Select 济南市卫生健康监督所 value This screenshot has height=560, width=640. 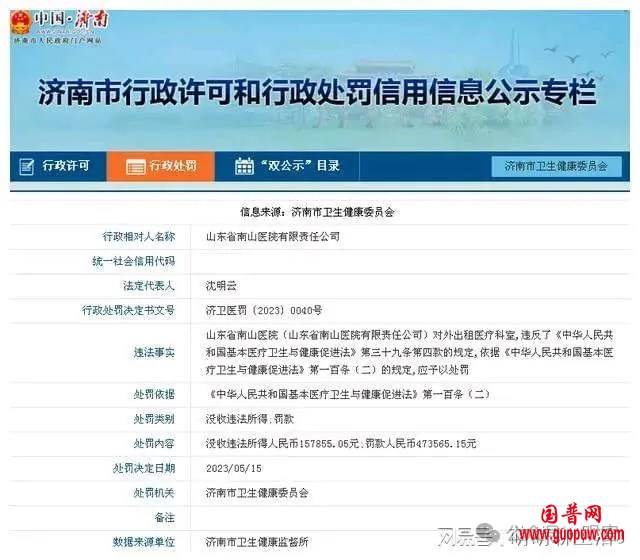pos(257,542)
